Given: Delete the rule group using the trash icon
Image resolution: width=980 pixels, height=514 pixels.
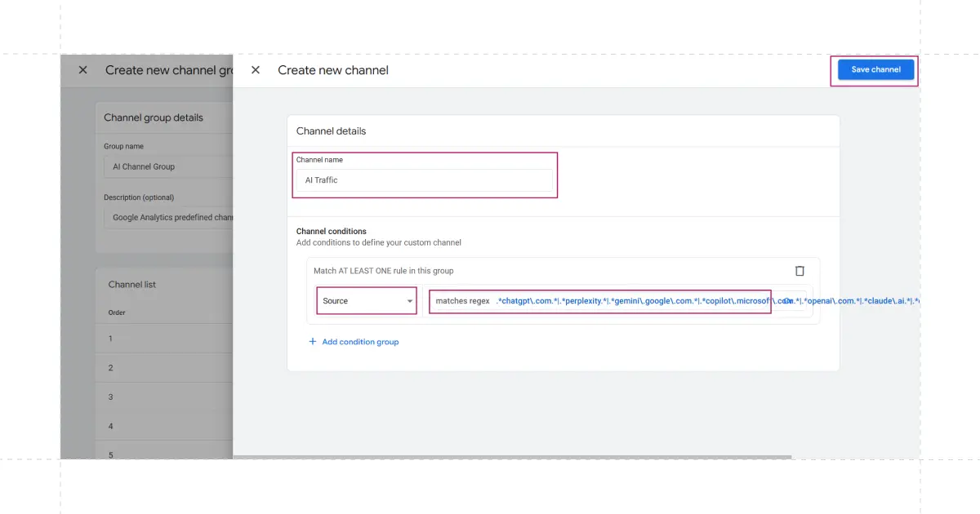Looking at the screenshot, I should click(800, 270).
